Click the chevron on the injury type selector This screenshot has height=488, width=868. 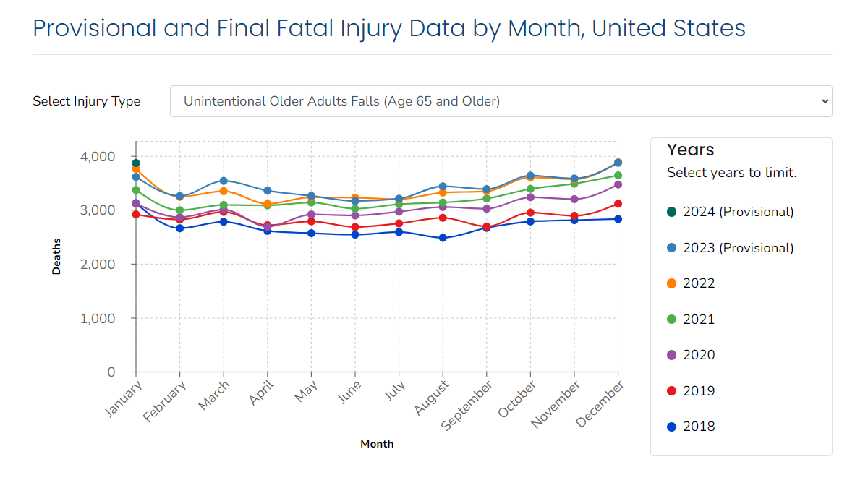point(823,101)
